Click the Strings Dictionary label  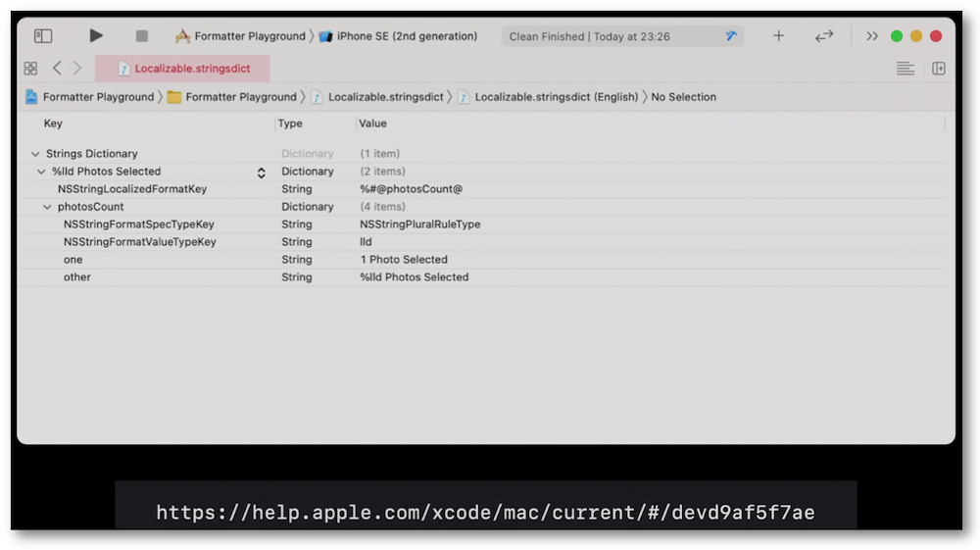(92, 154)
